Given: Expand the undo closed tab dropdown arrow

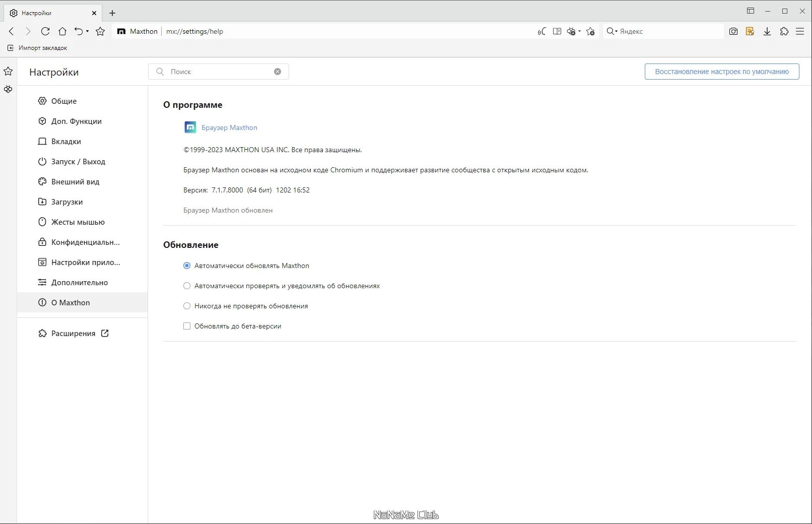Looking at the screenshot, I should 87,31.
